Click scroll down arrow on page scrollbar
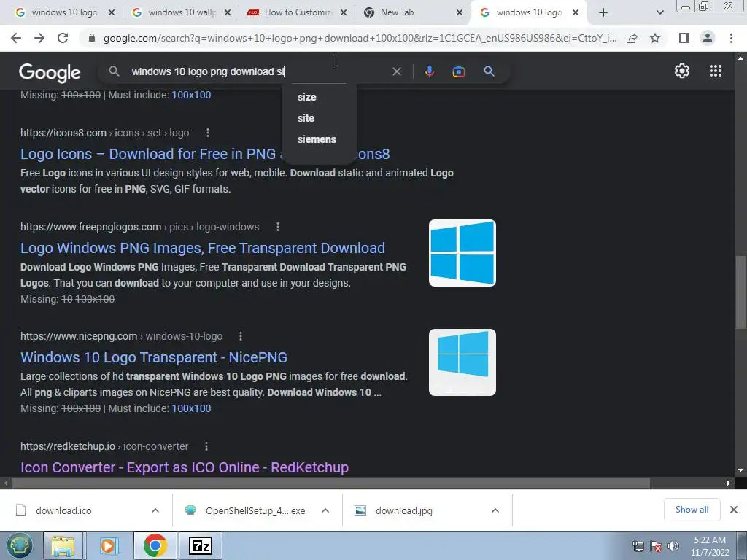Screen dimensions: 747x560 (740, 470)
